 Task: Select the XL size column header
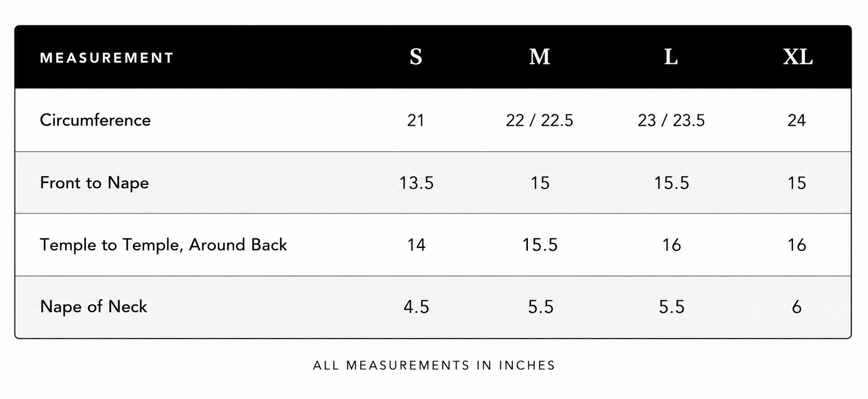pyautogui.click(x=798, y=57)
